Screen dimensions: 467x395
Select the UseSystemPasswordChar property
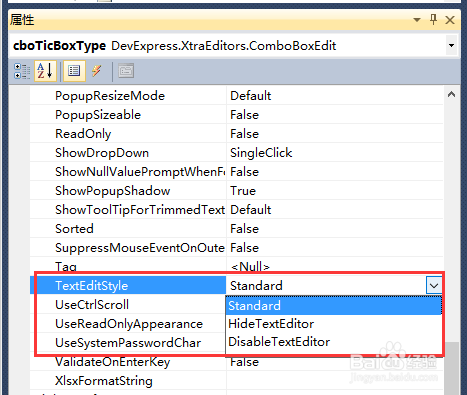(x=128, y=343)
